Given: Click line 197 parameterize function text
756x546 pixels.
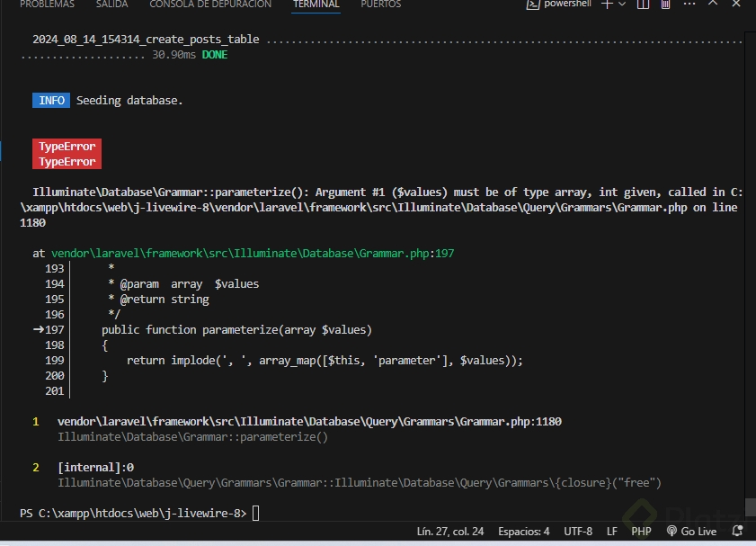Looking at the screenshot, I should pos(236,330).
